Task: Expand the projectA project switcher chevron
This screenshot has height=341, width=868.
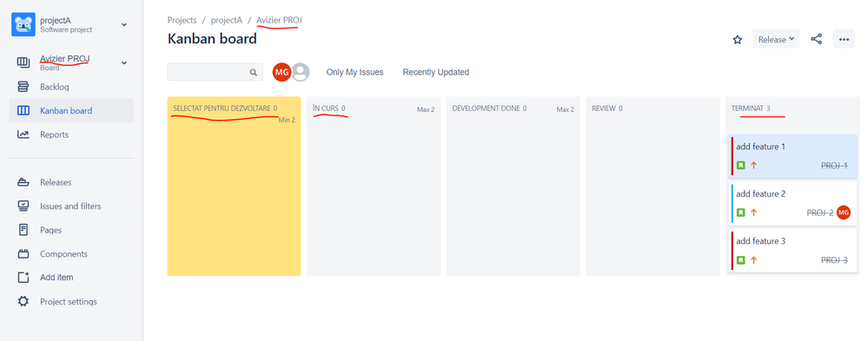Action: tap(124, 24)
